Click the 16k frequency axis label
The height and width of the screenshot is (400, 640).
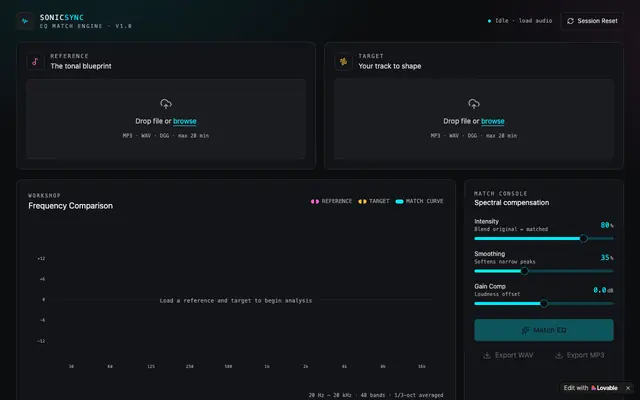422,367
